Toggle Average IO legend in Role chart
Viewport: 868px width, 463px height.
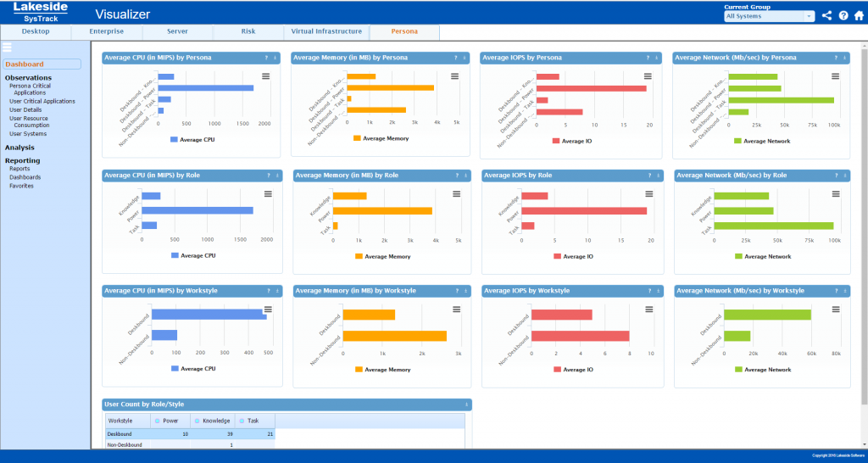572,255
